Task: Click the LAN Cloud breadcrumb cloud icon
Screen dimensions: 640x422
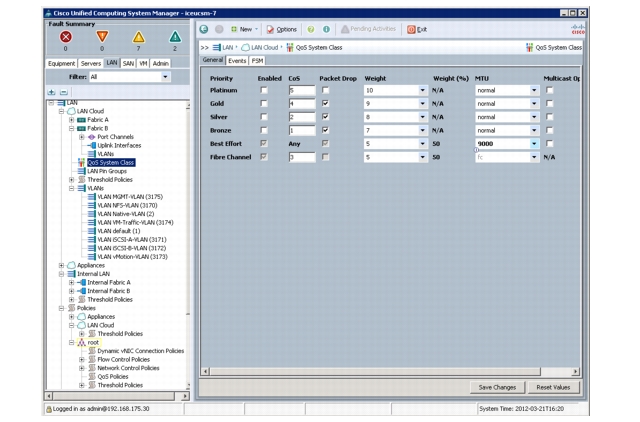Action: pos(245,47)
